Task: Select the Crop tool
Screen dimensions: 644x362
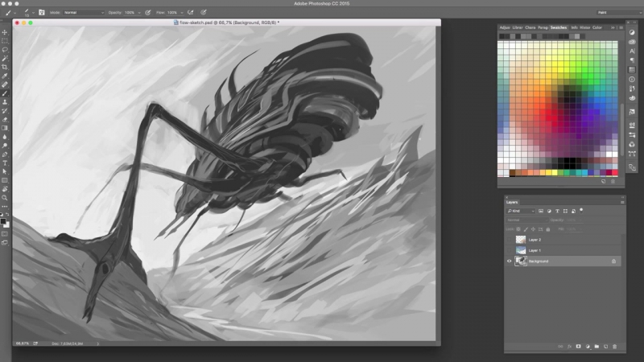Action: (5, 67)
